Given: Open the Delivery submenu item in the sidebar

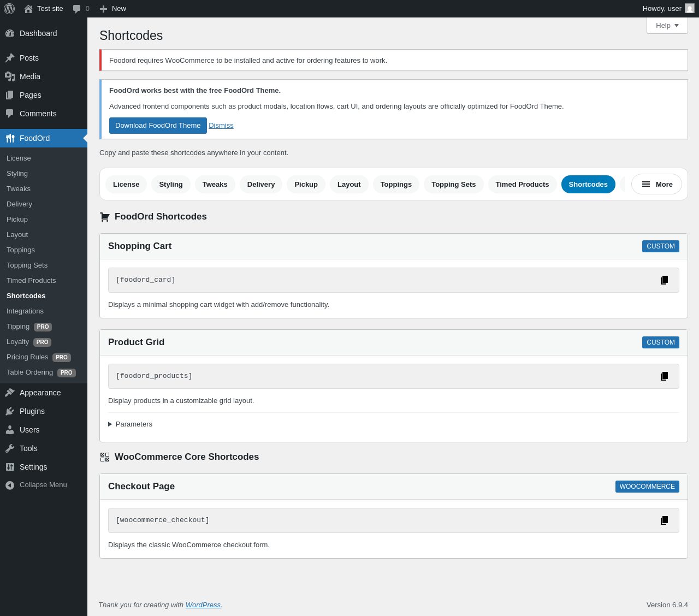Looking at the screenshot, I should click(44, 204).
